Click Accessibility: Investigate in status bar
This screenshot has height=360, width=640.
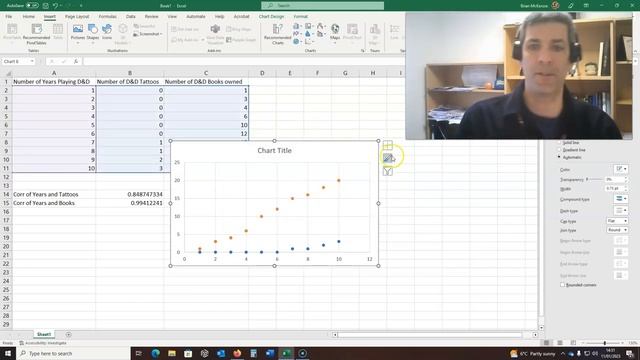[42, 343]
